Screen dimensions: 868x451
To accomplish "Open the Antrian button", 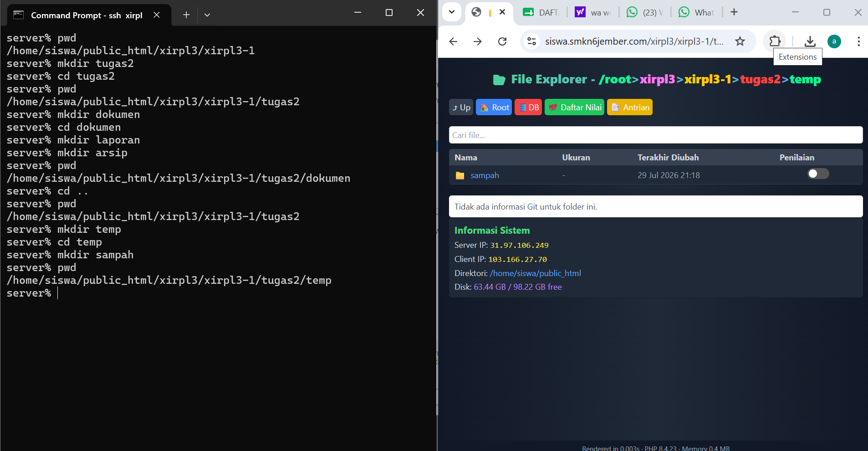I will tap(630, 108).
